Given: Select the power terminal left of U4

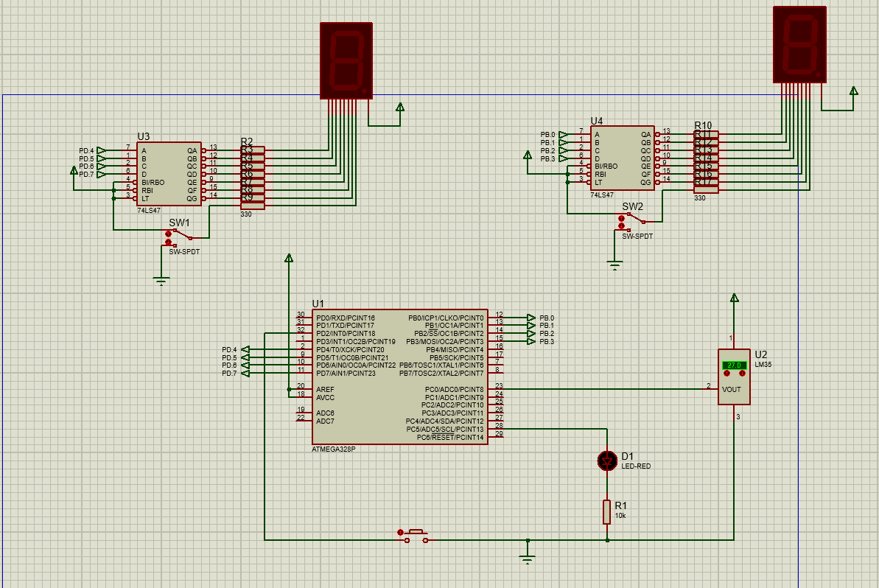Looking at the screenshot, I should [528, 155].
